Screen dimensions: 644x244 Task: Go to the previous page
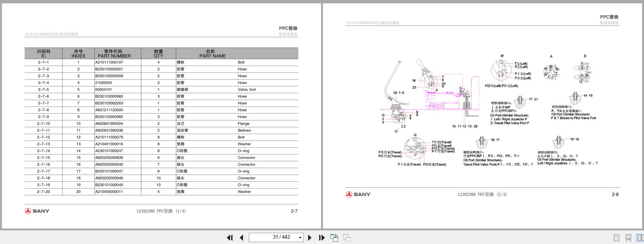(241, 238)
